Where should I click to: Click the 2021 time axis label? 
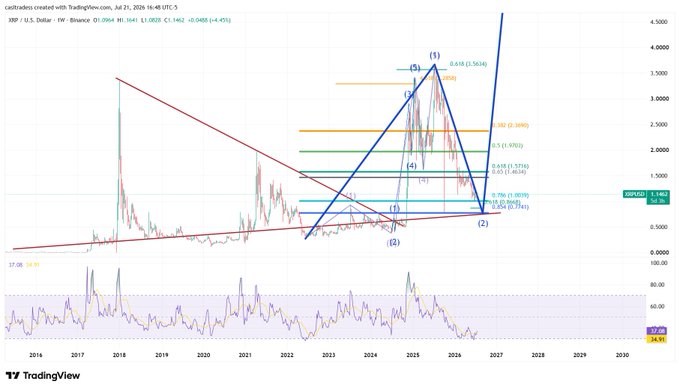pyautogui.click(x=245, y=355)
